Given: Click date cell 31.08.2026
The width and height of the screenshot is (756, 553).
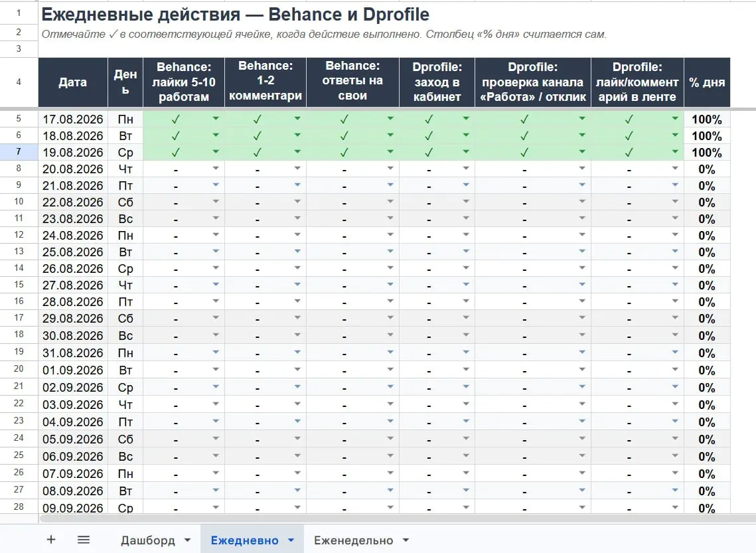Looking at the screenshot, I should 73,353.
